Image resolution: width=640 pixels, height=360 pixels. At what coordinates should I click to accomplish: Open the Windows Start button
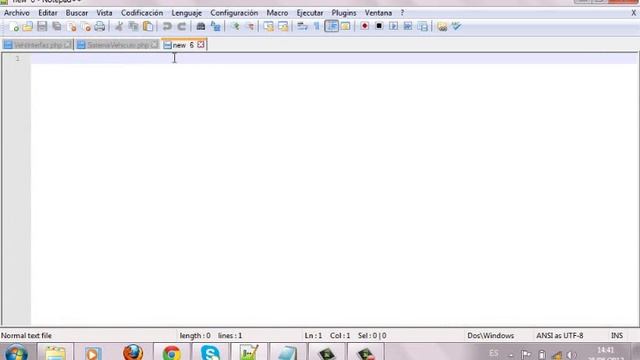pos(16,353)
